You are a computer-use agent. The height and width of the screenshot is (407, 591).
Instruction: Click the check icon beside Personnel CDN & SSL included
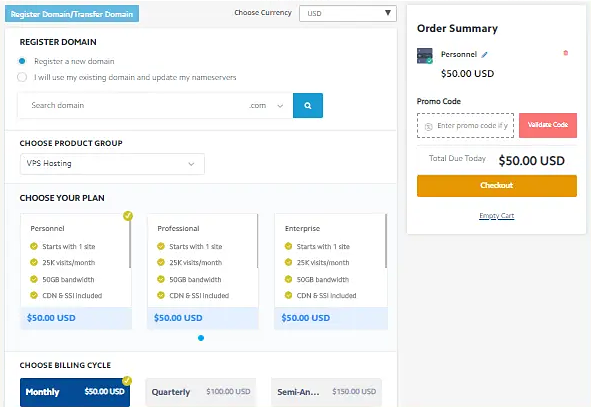click(34, 295)
